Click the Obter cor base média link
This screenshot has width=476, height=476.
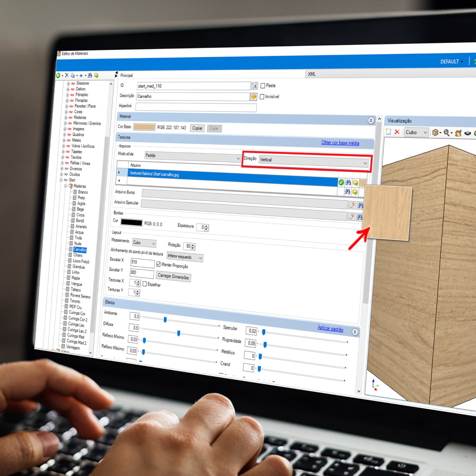click(340, 143)
